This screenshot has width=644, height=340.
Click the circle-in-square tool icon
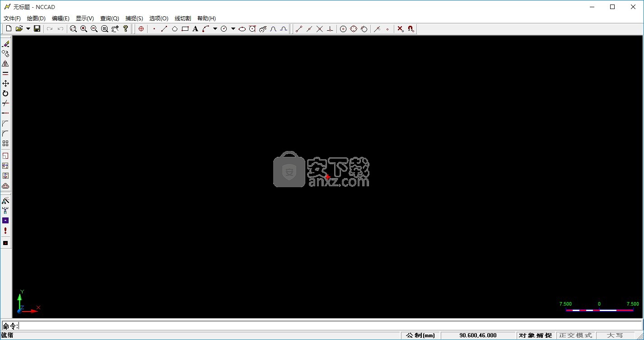point(252,29)
